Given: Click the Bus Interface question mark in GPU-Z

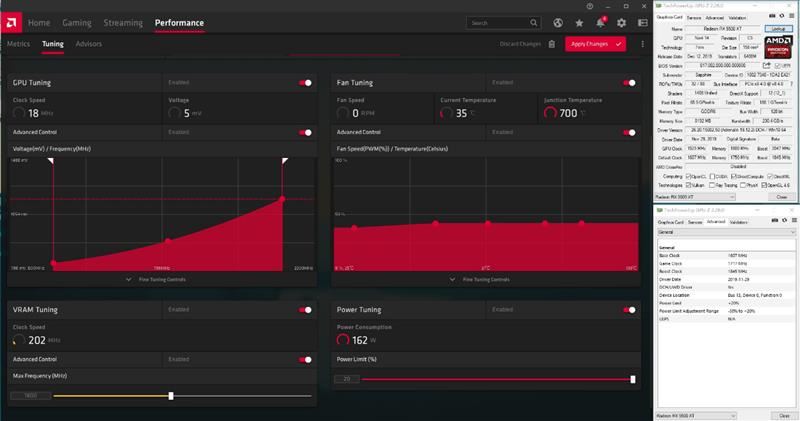Looking at the screenshot, I should [792, 84].
